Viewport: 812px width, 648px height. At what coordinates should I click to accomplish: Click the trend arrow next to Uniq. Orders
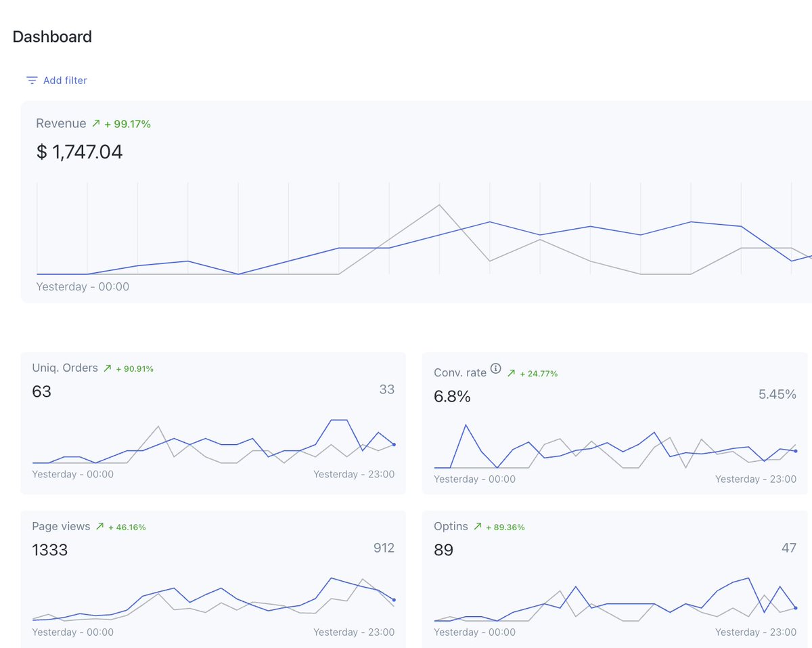coord(107,369)
